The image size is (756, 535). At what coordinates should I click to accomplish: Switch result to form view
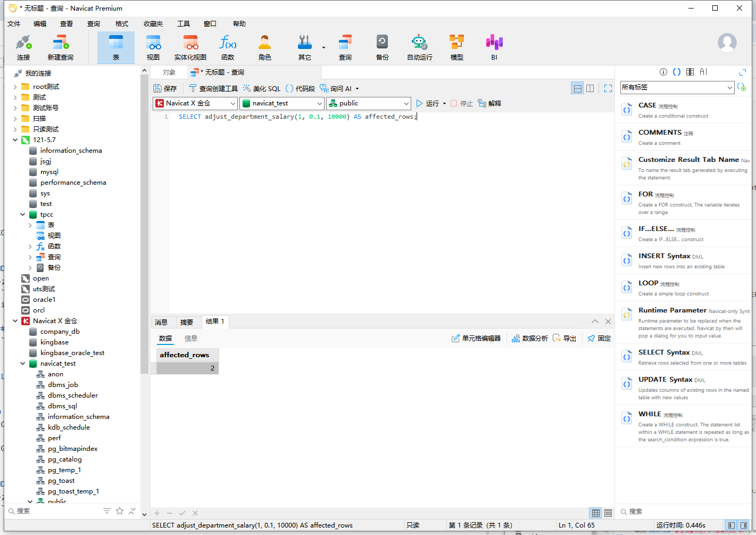point(608,513)
